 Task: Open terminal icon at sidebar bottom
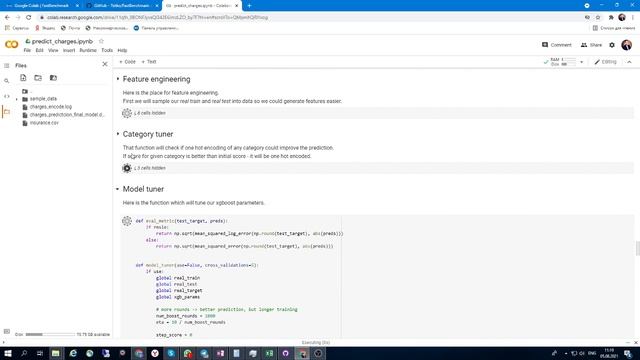click(x=7, y=331)
